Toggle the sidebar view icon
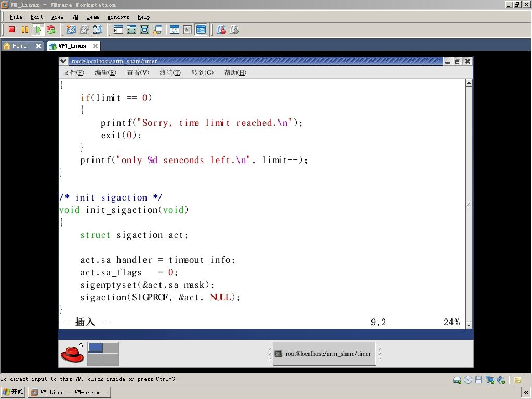The height and width of the screenshot is (399, 532). 118,30
